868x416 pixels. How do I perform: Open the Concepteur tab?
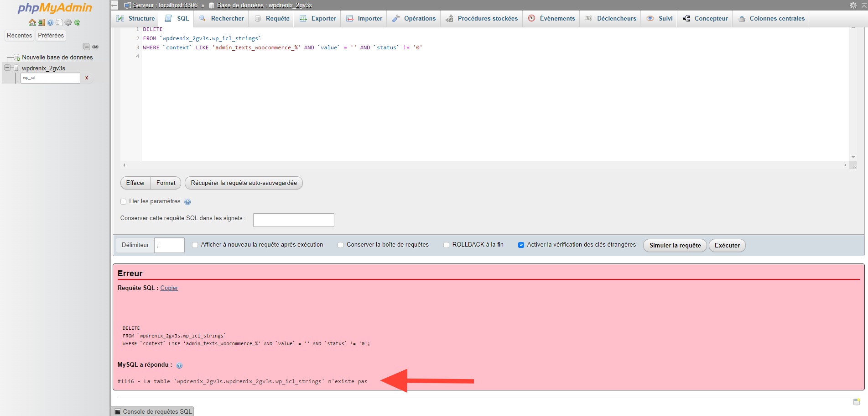[706, 19]
